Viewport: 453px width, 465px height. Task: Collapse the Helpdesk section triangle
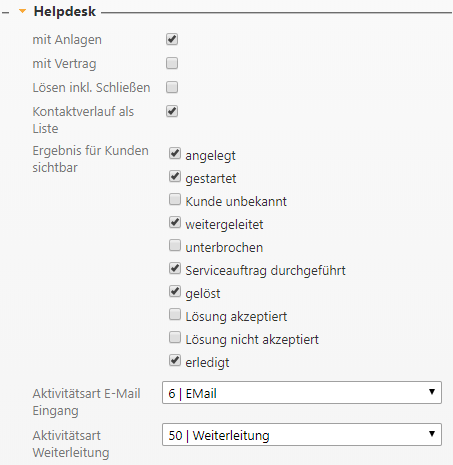click(22, 11)
